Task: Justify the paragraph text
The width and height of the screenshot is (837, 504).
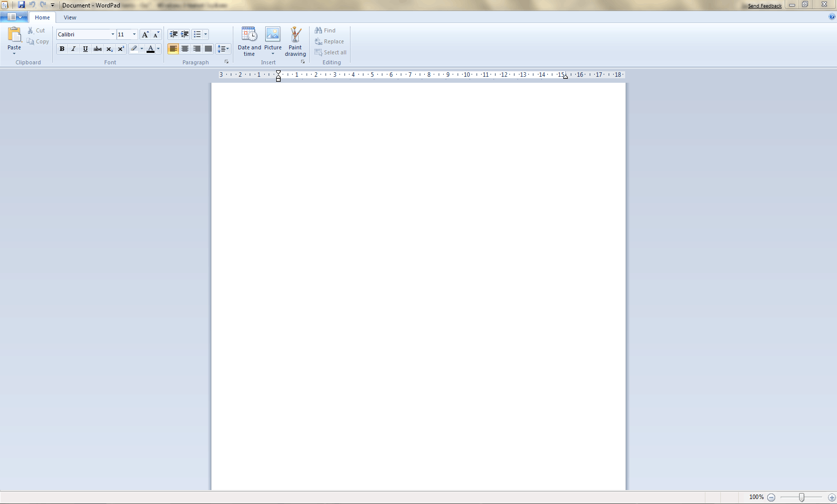Action: 208,49
